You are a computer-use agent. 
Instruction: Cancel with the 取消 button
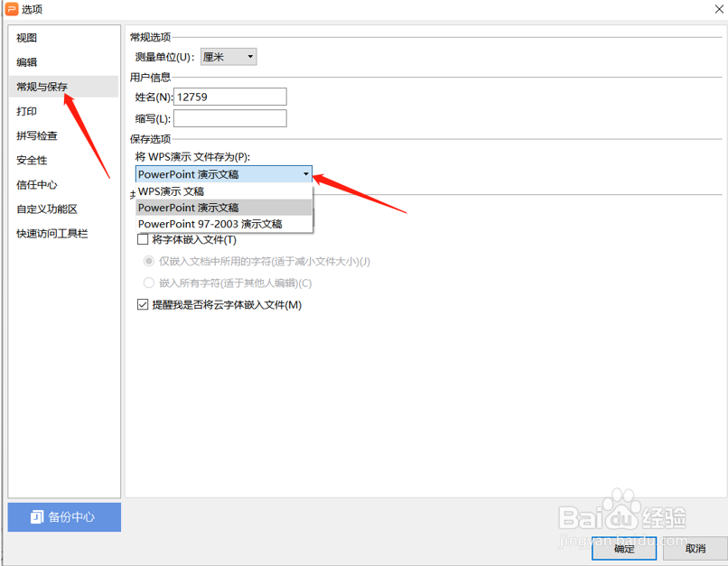point(695,548)
